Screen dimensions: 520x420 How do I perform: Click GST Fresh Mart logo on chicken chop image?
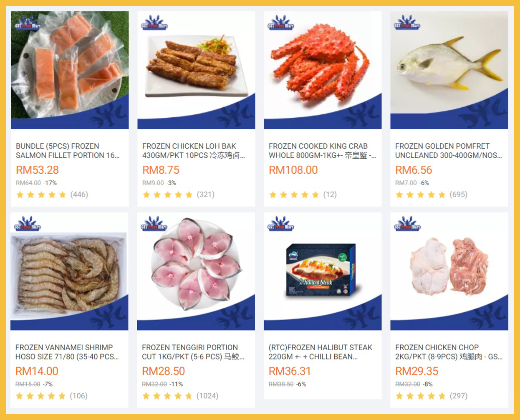click(407, 224)
